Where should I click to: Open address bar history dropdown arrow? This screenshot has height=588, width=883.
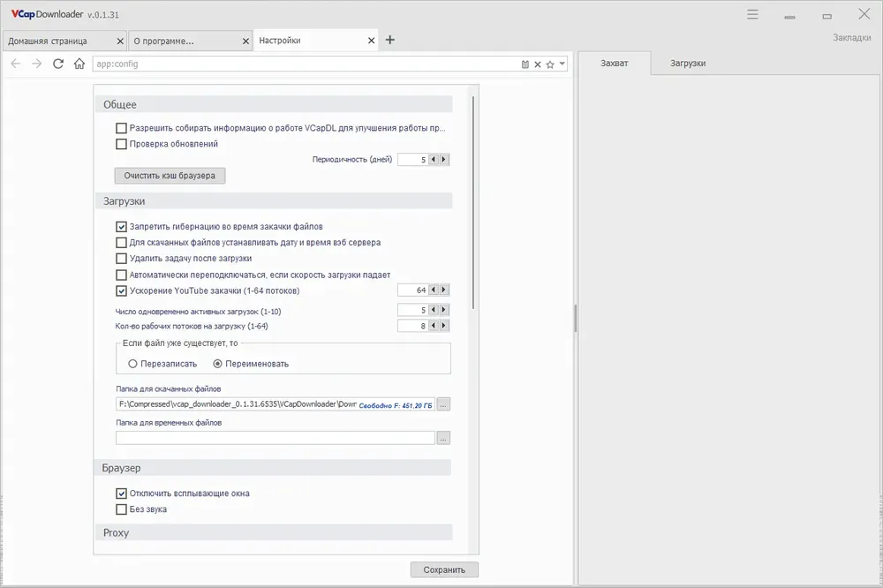pos(562,64)
